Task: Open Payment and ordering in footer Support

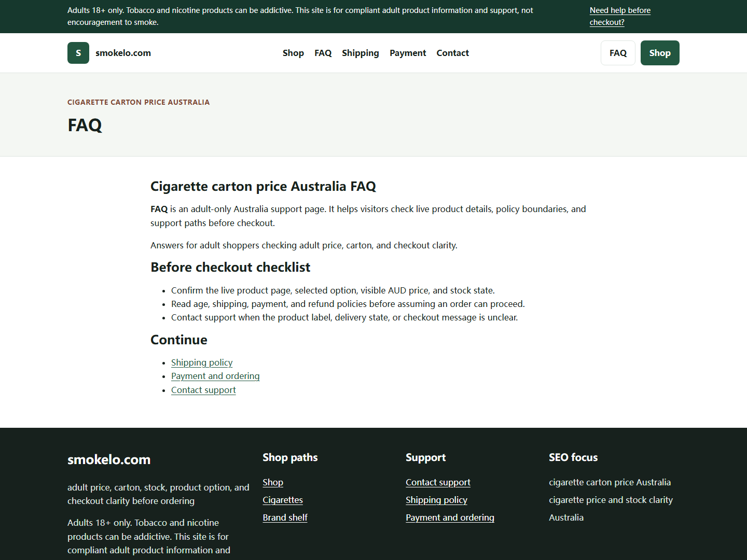Action: 450,517
